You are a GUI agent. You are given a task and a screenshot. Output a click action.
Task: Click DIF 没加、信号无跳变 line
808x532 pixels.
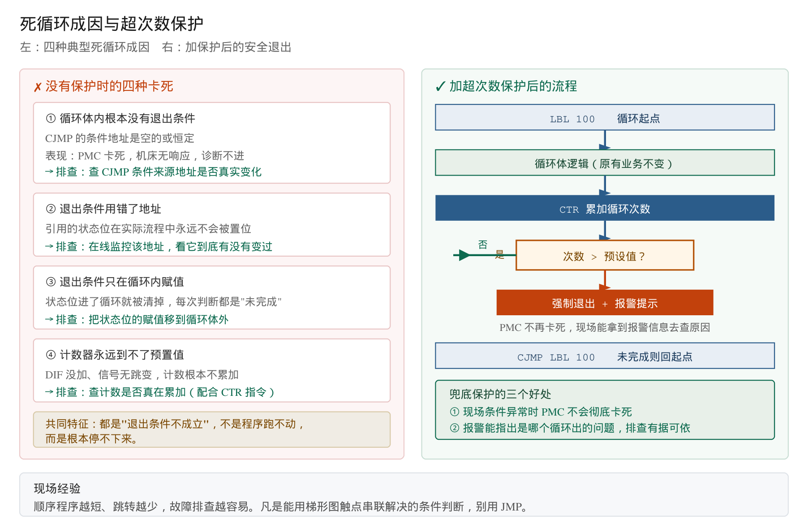[142, 374]
